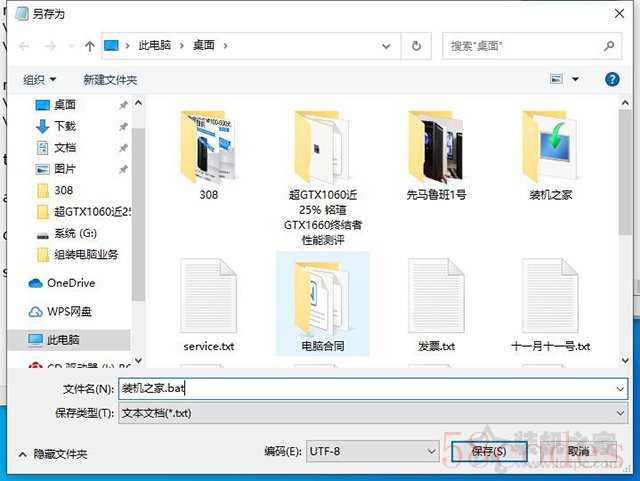
Task: Open the 装机之家 folder icon
Action: coord(550,147)
